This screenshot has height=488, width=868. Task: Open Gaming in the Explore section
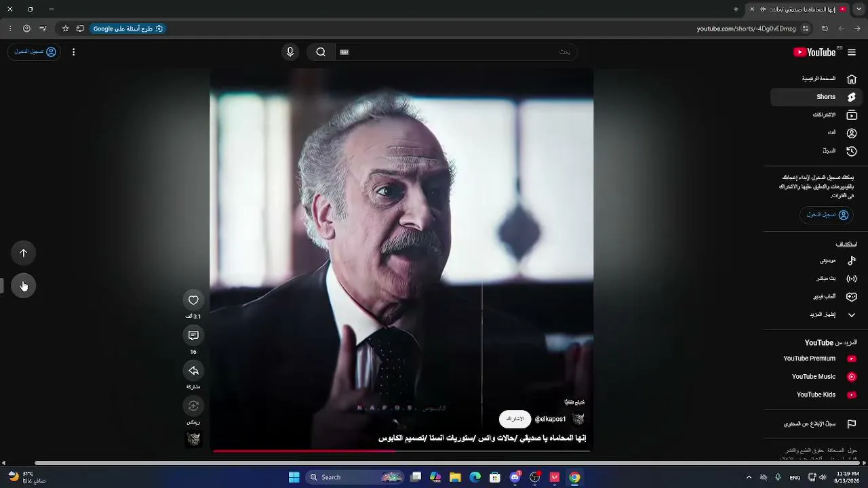pos(816,296)
